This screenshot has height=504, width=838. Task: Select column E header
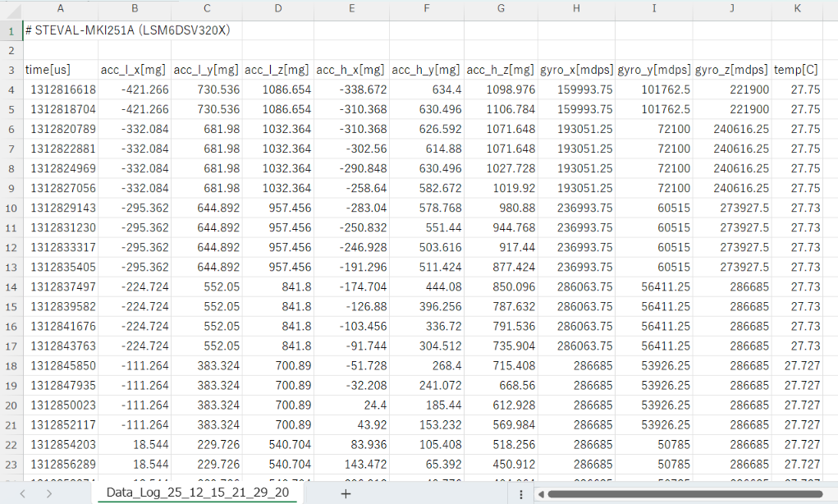351,9
